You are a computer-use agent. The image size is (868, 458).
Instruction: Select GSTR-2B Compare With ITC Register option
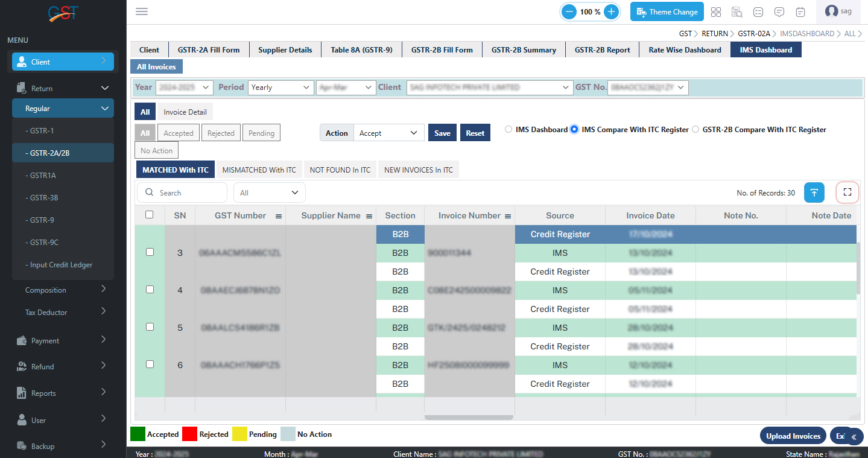695,129
